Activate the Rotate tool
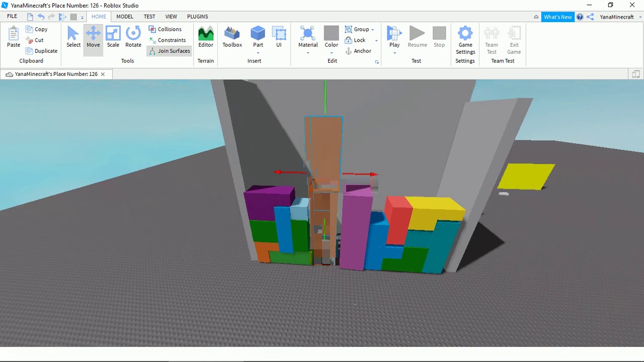The height and width of the screenshot is (362, 644). [133, 38]
